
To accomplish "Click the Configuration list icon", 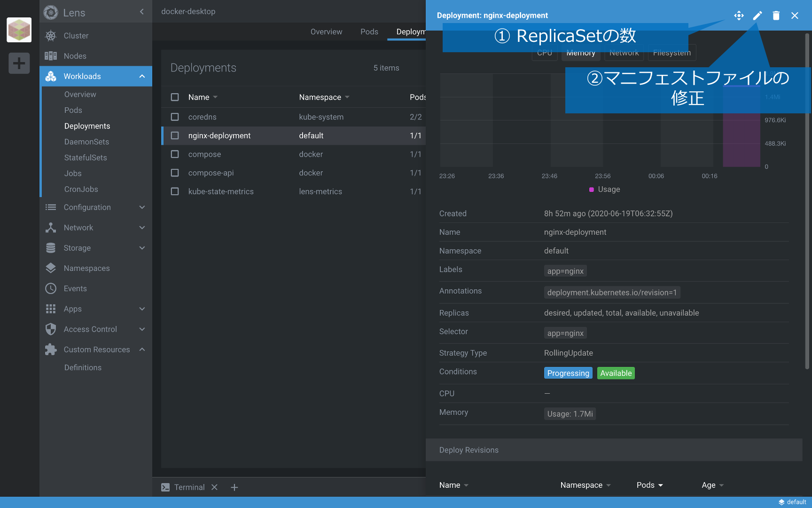I will (x=51, y=207).
